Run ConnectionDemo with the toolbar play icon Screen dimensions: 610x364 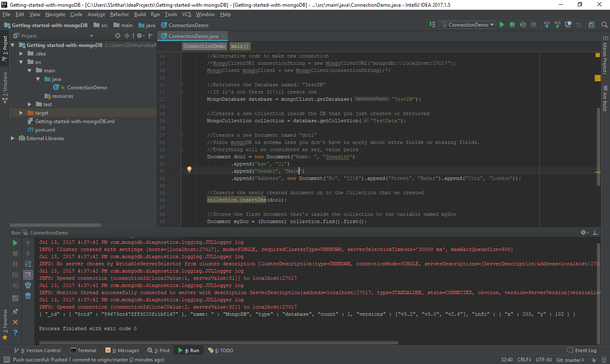pos(502,25)
